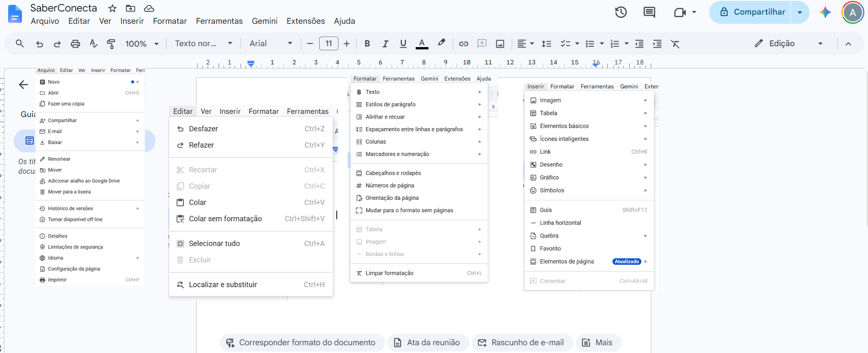The width and height of the screenshot is (868, 353).
Task: Click the Gemini sparkle icon
Action: point(825,12)
